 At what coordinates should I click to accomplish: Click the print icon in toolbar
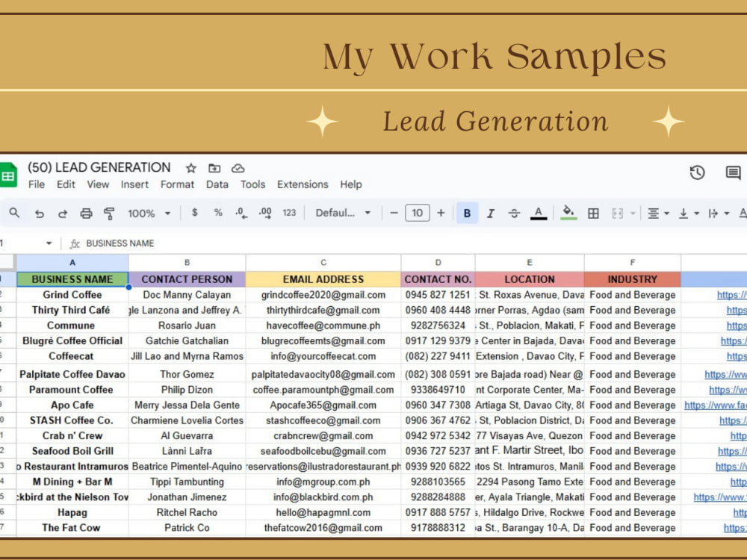(86, 214)
